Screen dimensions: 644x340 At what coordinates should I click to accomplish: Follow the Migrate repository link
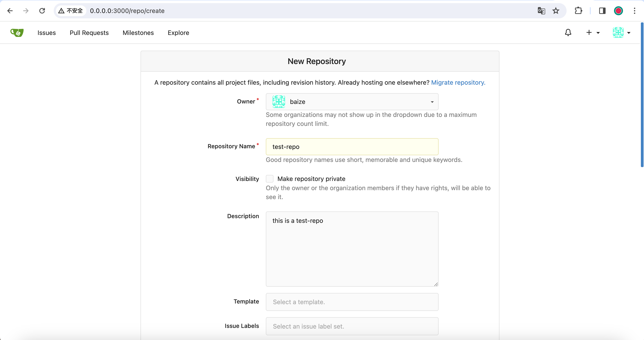[458, 83]
